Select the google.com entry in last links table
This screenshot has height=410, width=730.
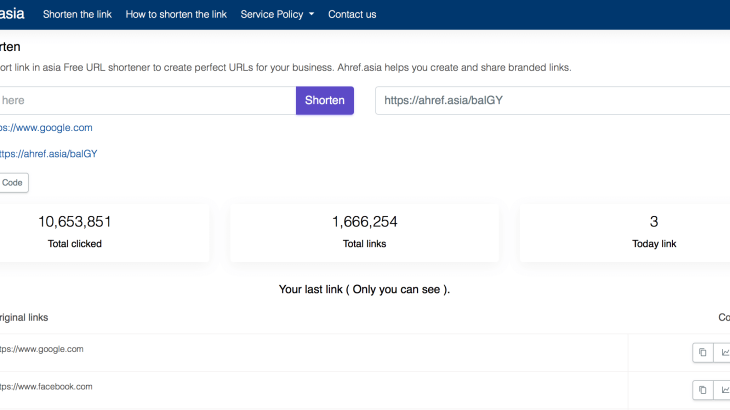click(42, 349)
